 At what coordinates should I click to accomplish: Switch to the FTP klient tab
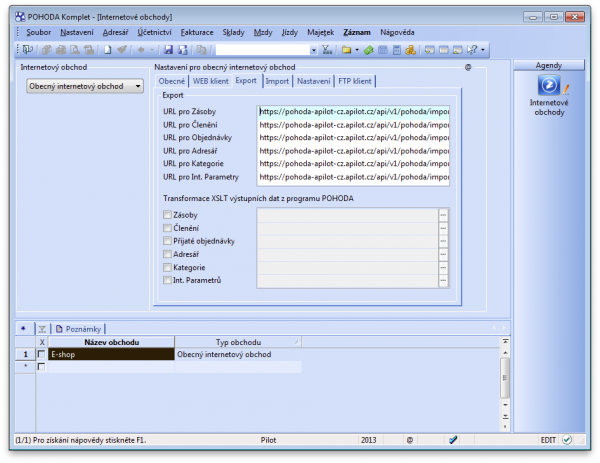(355, 81)
